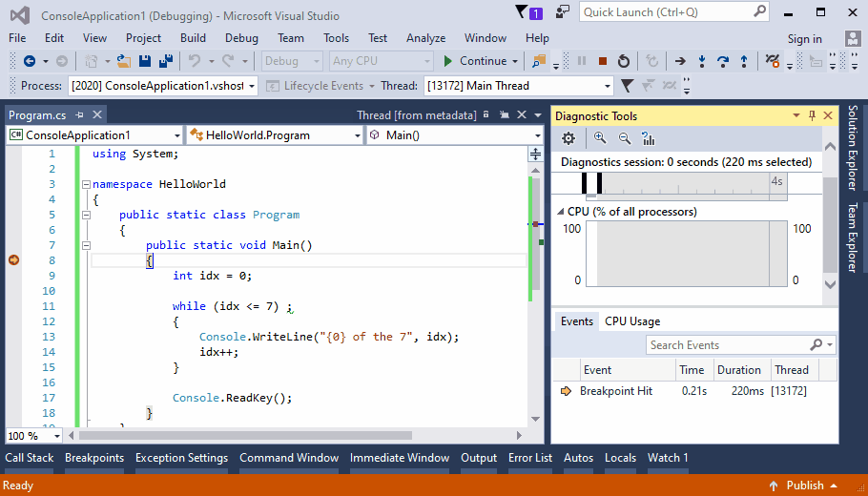Collapse the namespace HelloWorld block
This screenshot has height=496, width=868.
click(x=86, y=184)
